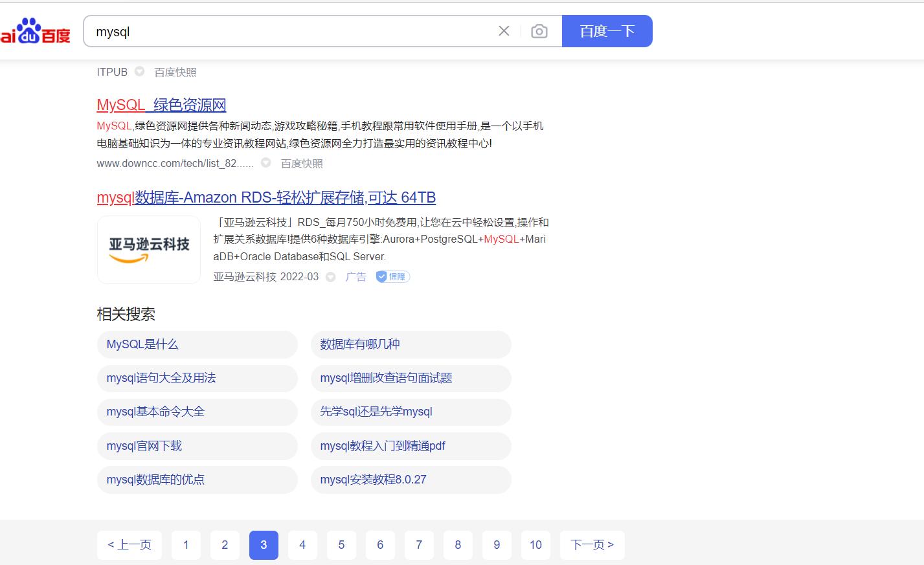Click the 广告 ad label
This screenshot has width=924, height=565.
click(x=356, y=277)
